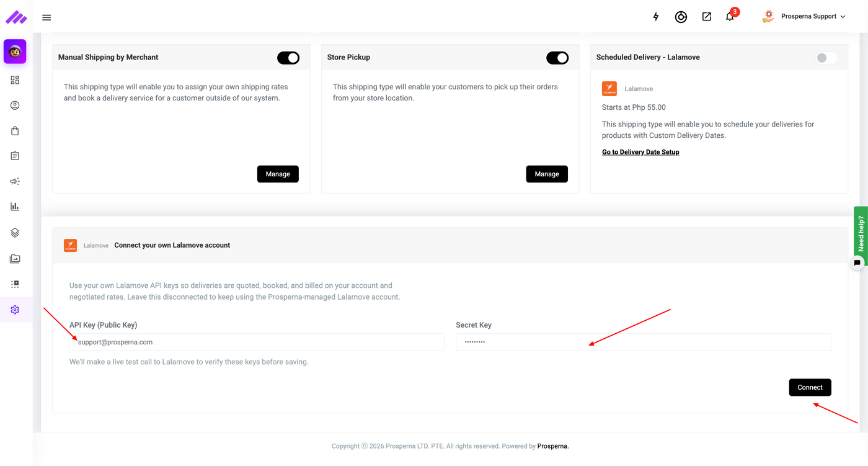The height and width of the screenshot is (466, 868).
Task: Click the live test call verification note
Action: [189, 362]
